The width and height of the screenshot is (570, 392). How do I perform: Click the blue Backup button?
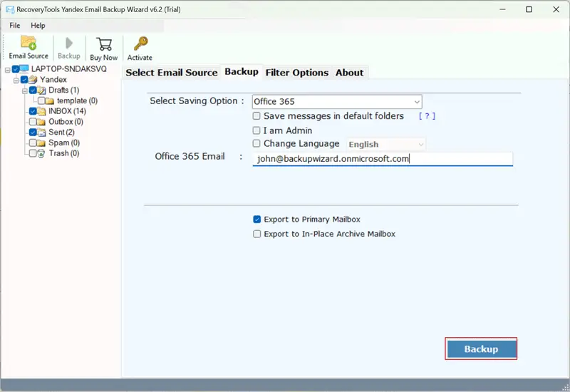[481, 349]
